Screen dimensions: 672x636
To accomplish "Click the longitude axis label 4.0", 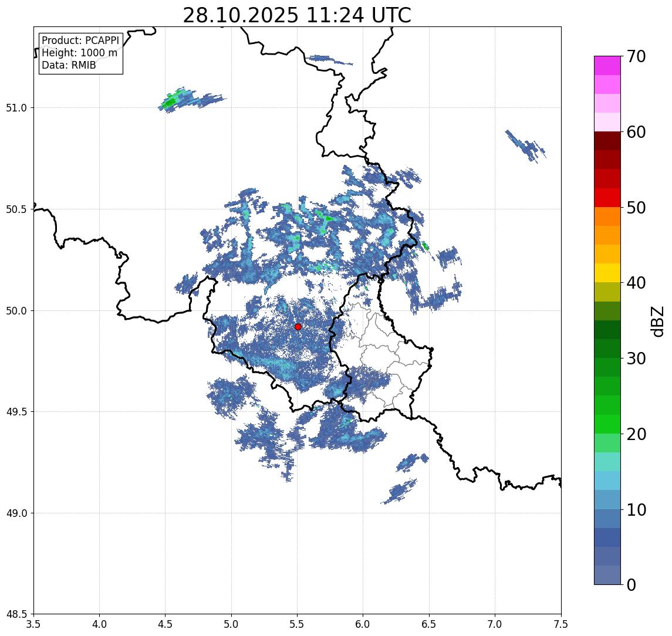I will [99, 624].
